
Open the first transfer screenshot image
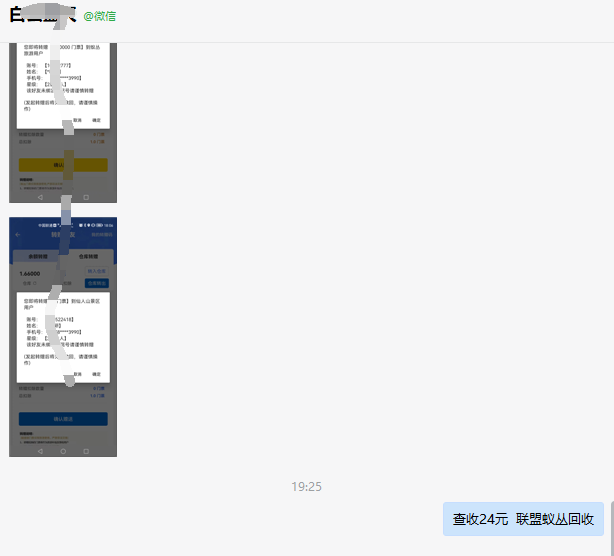click(x=63, y=90)
